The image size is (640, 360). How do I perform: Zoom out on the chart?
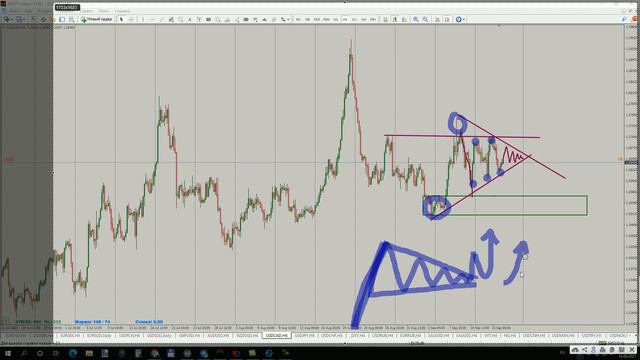425,19
